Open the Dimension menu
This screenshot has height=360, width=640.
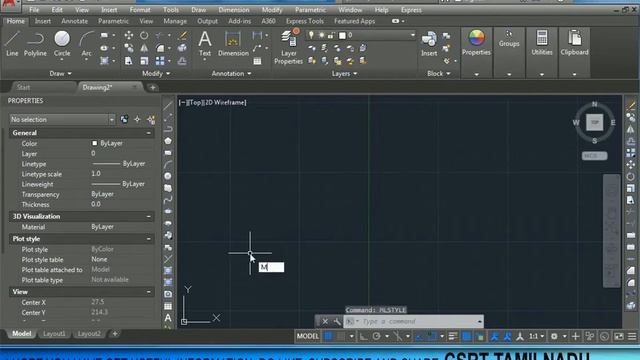(x=233, y=10)
